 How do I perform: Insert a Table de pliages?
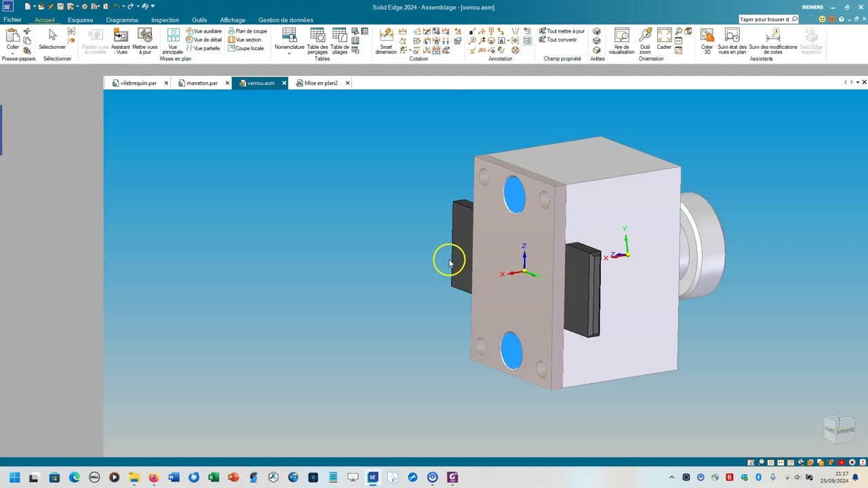[x=340, y=41]
